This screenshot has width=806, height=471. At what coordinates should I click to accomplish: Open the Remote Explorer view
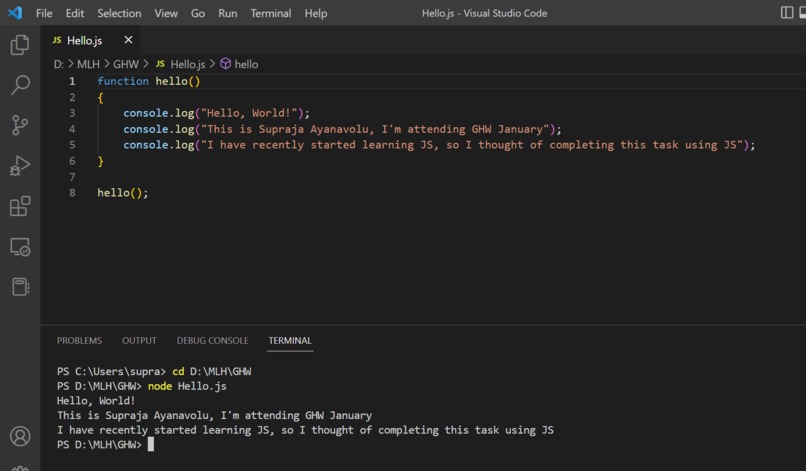click(x=20, y=247)
